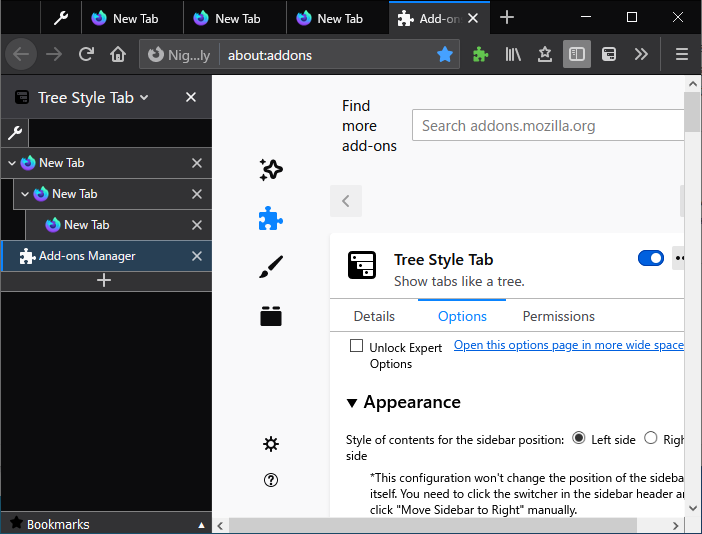Collapse the Appearance section
Screen dimensions: 702x534
(x=352, y=403)
